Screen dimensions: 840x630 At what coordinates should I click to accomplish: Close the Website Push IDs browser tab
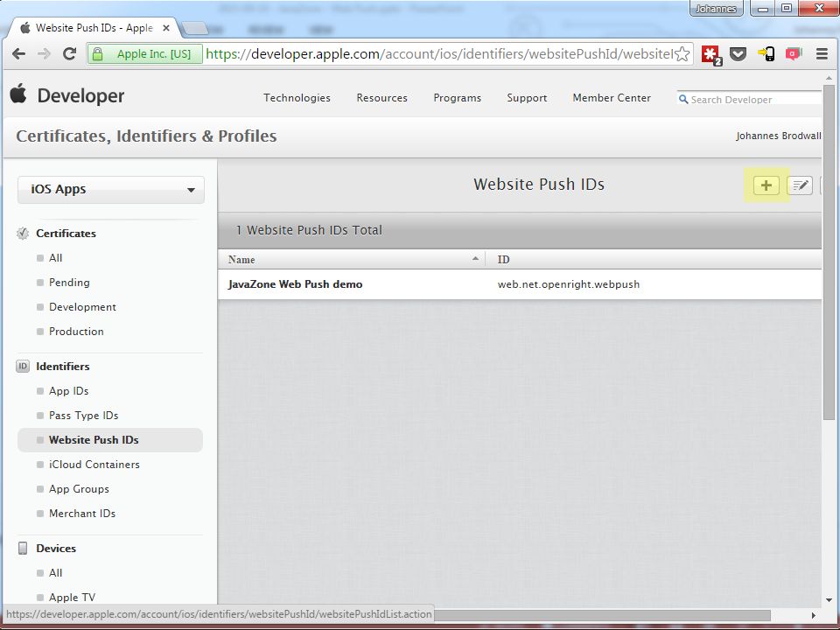click(166, 28)
